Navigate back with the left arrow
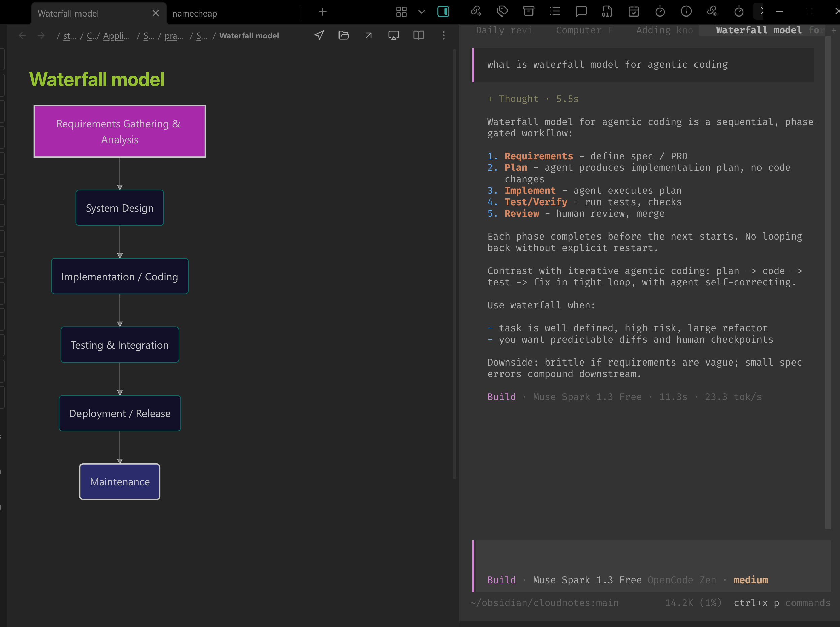This screenshot has width=840, height=627. coord(22,35)
